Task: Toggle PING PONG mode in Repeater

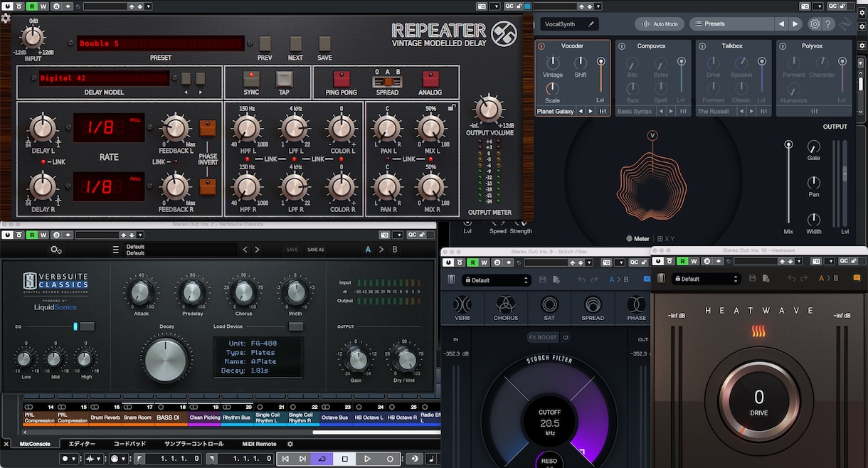Action: [342, 78]
